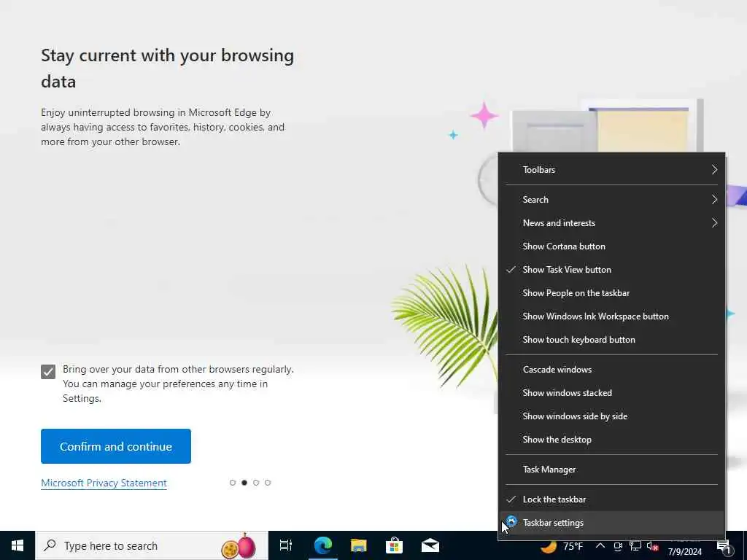Expand the Toolbars submenu arrow
747x560 pixels.
(x=714, y=169)
